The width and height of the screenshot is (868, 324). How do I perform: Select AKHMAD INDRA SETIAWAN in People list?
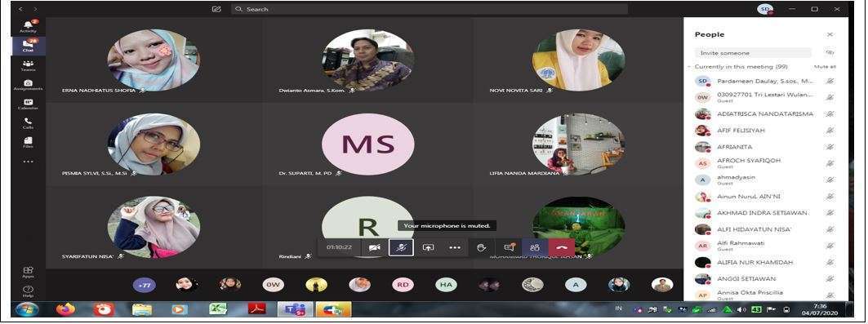766,213
